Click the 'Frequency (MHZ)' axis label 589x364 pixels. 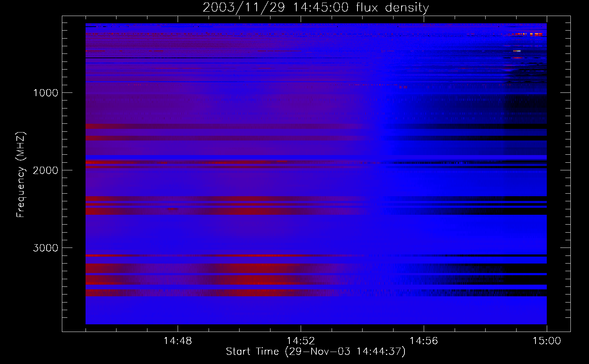pyautogui.click(x=21, y=175)
